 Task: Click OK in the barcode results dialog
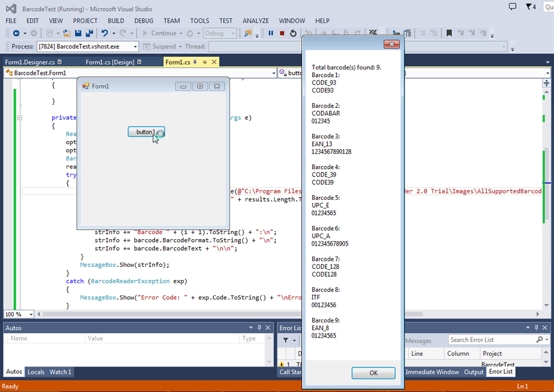coord(373,373)
